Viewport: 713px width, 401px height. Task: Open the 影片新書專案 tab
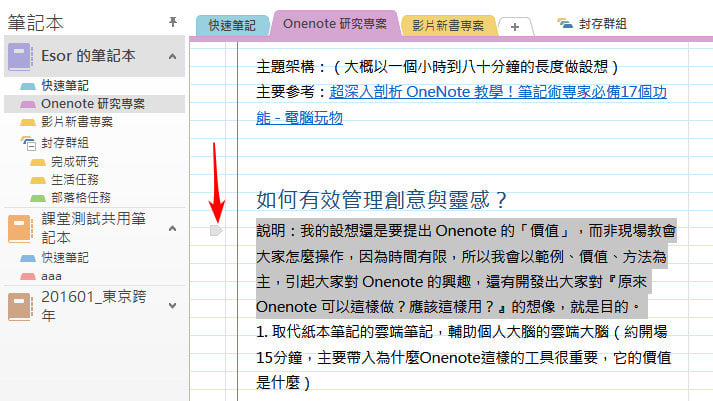click(448, 25)
